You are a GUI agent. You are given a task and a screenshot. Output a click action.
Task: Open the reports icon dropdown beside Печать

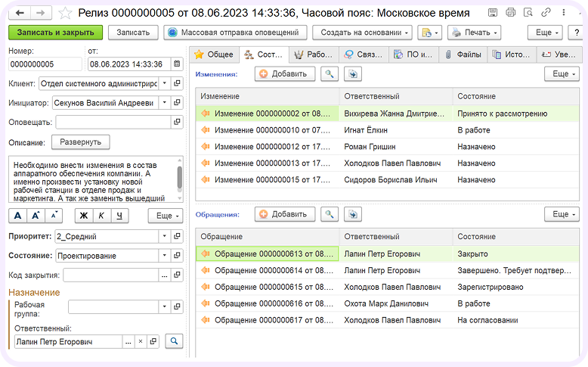[x=430, y=33]
